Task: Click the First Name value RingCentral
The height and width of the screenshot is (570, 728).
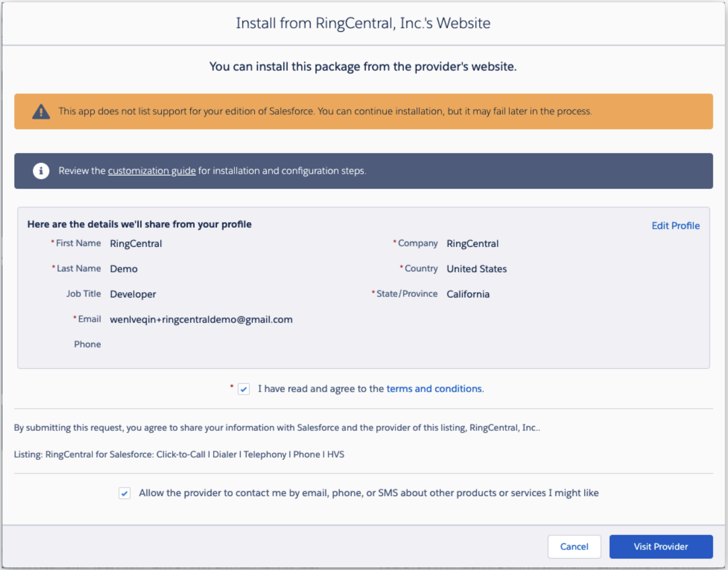Action: (136, 244)
